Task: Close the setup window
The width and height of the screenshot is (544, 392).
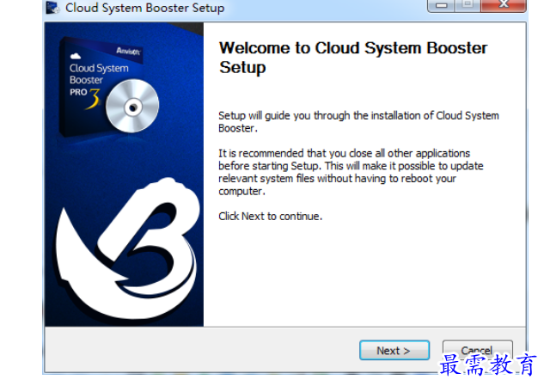Action: click(504, 5)
